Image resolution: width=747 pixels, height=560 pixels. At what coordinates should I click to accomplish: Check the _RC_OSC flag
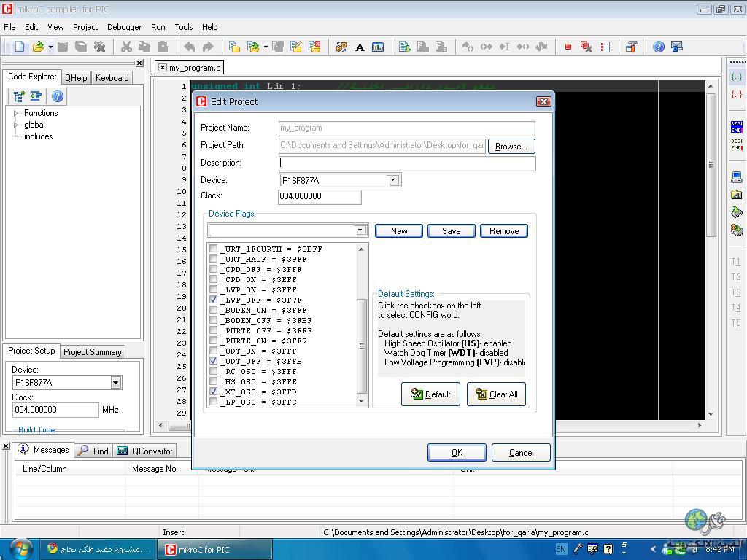[x=214, y=371]
